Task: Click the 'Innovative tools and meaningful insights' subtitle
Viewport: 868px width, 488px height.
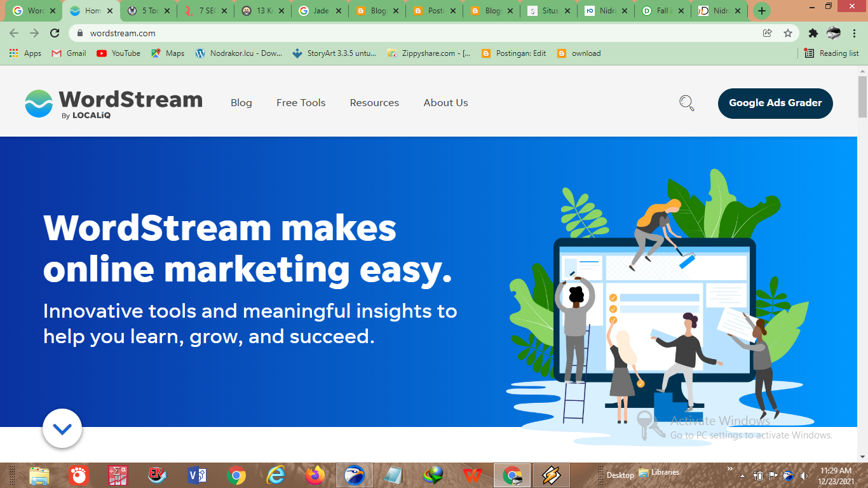Action: [250, 323]
